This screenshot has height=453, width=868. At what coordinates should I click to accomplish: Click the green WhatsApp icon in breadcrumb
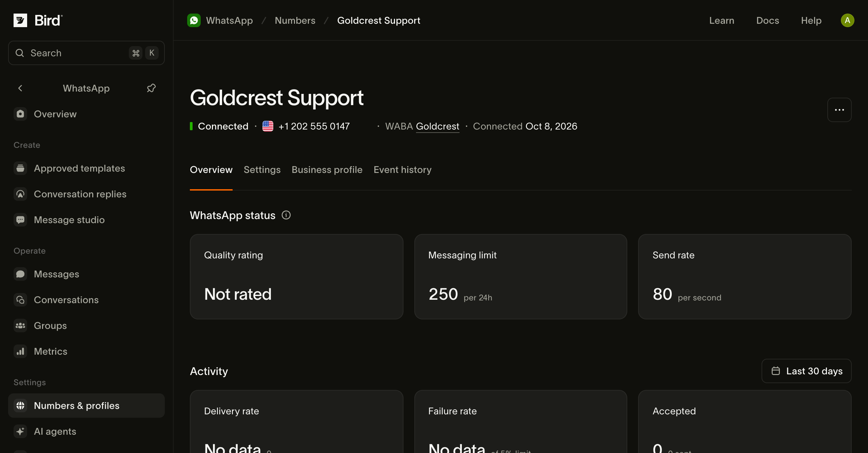click(x=194, y=20)
